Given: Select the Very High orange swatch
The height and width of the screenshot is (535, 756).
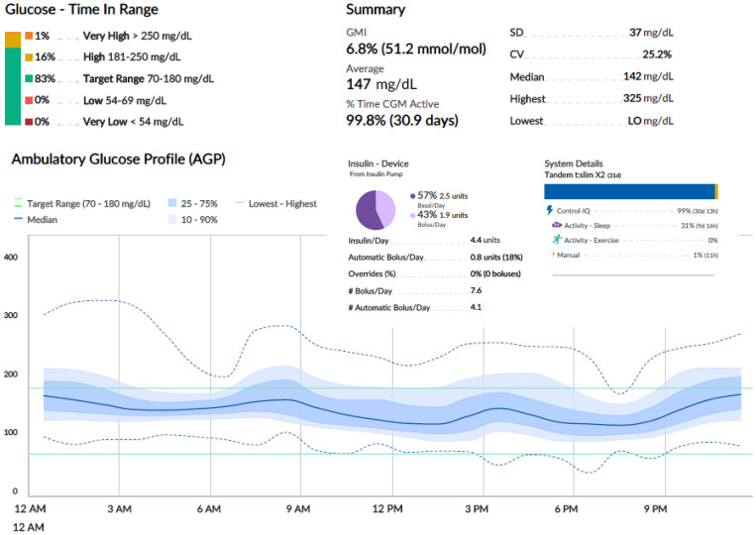Looking at the screenshot, I should (29, 36).
